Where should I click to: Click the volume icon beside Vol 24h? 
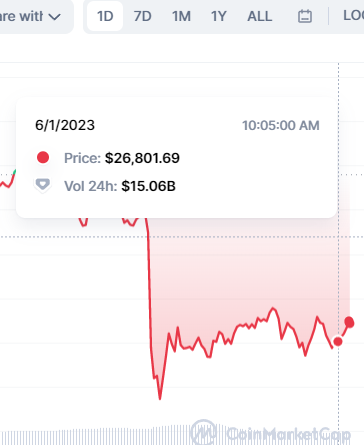click(x=43, y=185)
